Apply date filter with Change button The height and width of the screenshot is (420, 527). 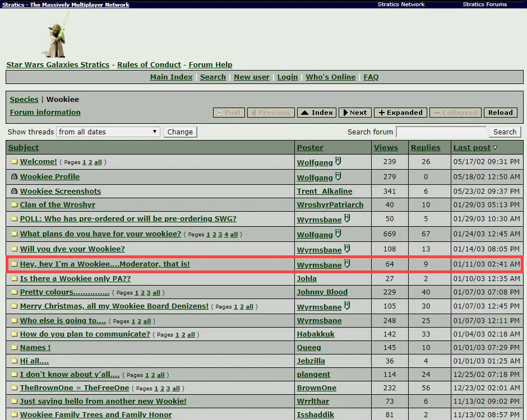click(x=180, y=132)
